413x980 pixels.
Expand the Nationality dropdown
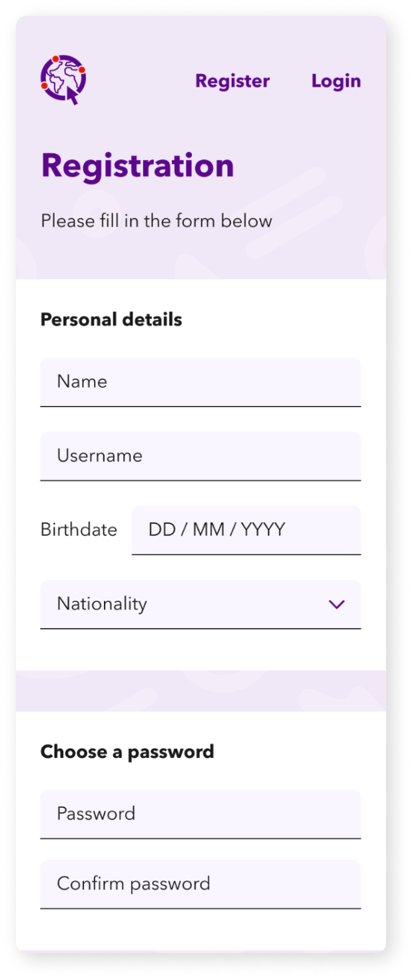coord(200,604)
